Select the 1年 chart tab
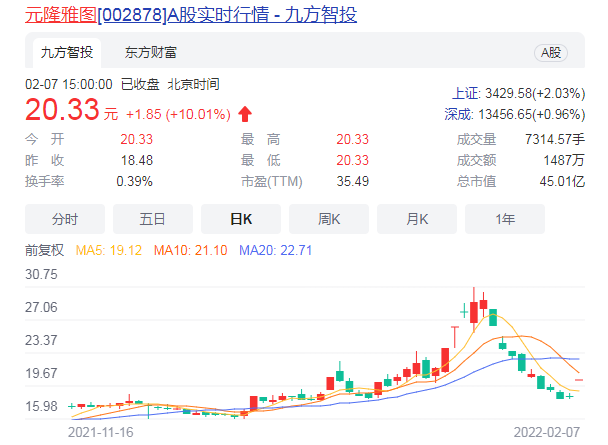The height and width of the screenshot is (445, 608). [x=505, y=219]
